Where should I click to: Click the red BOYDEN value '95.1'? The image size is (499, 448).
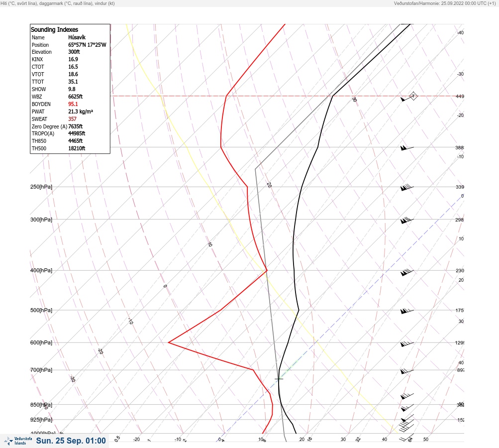click(x=73, y=104)
